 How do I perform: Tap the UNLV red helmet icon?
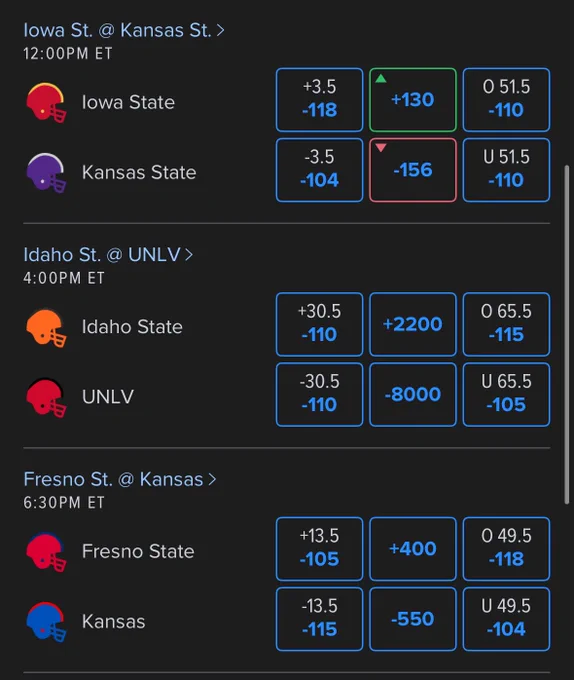[x=46, y=397]
